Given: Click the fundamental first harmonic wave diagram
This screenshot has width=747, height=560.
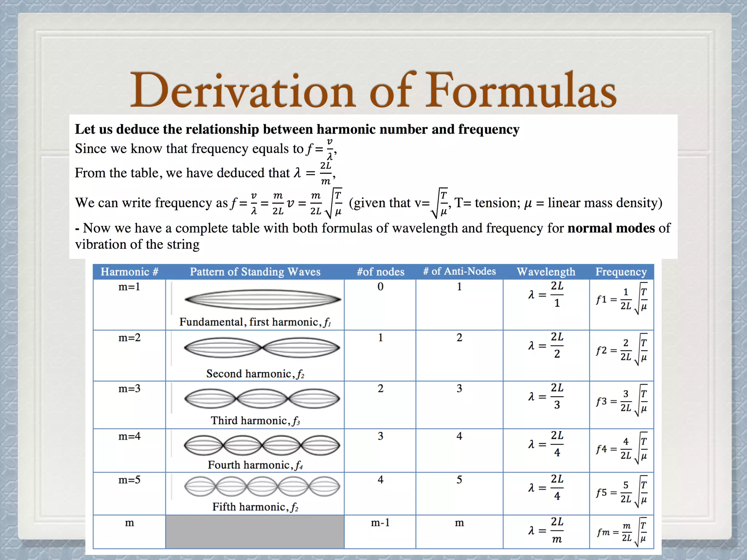Looking at the screenshot, I should [x=262, y=300].
